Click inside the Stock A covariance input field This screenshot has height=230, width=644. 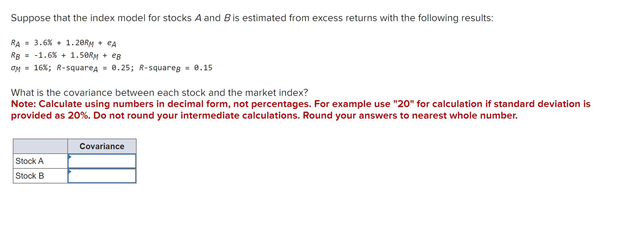(x=102, y=161)
